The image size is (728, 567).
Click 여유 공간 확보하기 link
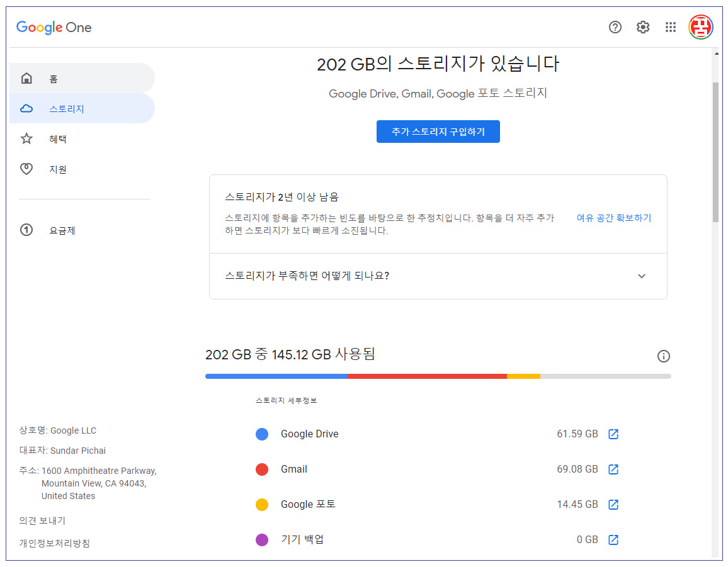pyautogui.click(x=614, y=218)
